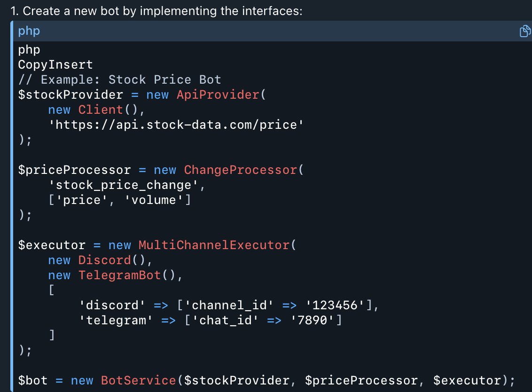Click the 'telegram' array key
The height and width of the screenshot is (392, 532).
tap(116, 320)
